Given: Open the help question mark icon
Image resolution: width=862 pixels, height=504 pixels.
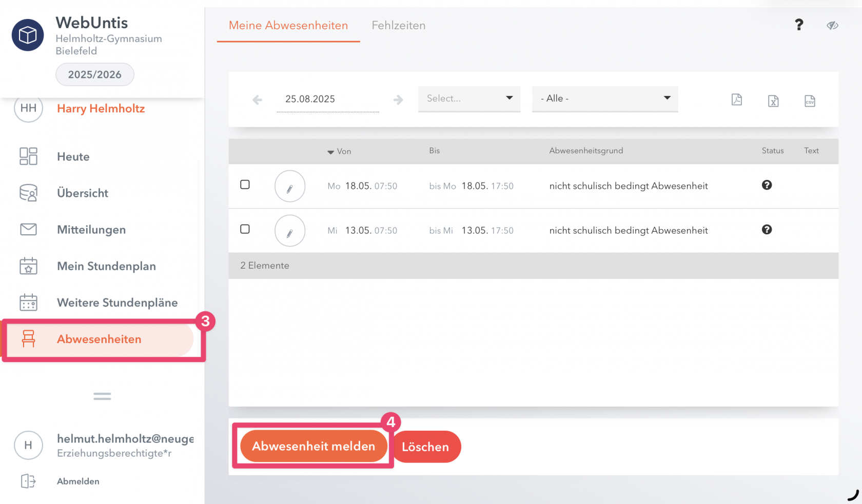Looking at the screenshot, I should 799,25.
